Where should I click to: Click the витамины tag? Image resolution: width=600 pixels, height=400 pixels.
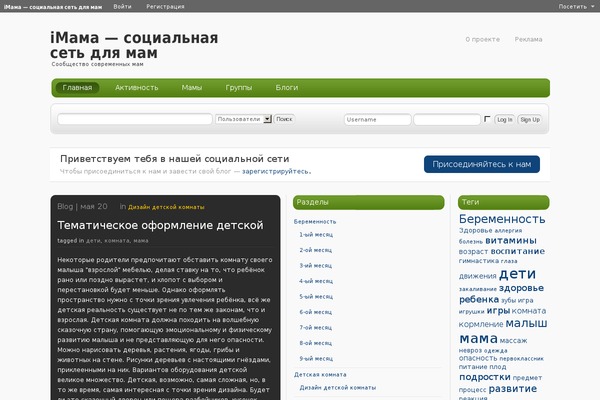pos(511,240)
